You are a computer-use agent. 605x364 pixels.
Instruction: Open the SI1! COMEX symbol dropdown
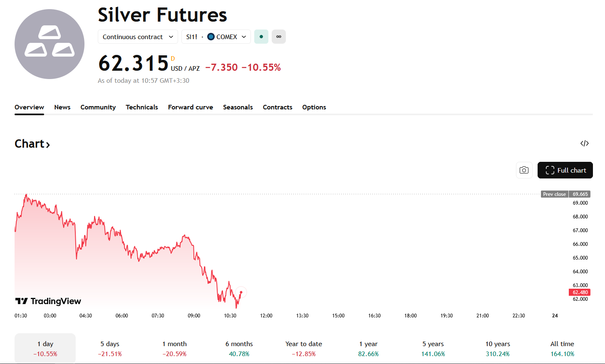tap(216, 37)
